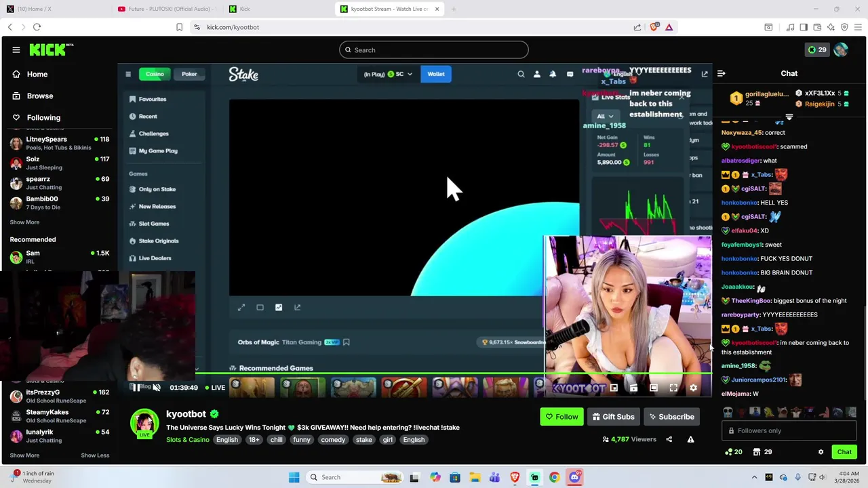868x488 pixels.
Task: Subscribe to kyootbot
Action: (671, 417)
